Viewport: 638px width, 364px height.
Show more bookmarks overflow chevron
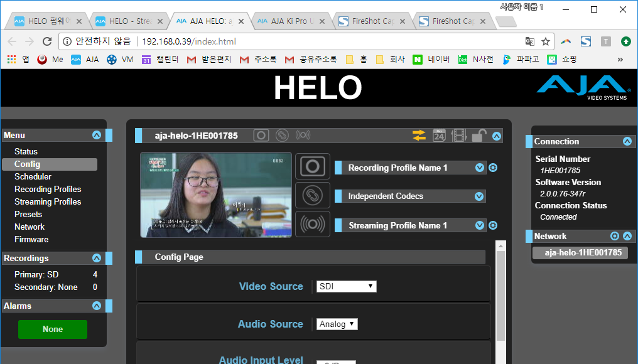[x=620, y=60]
